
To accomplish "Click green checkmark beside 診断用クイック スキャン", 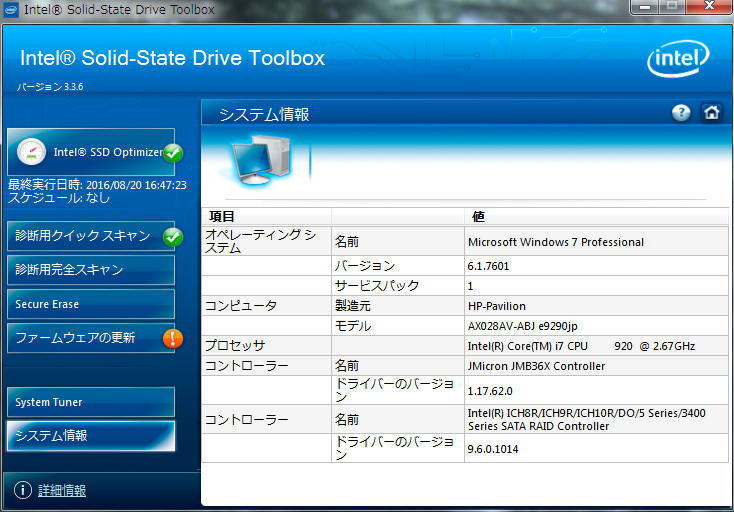I will point(173,237).
